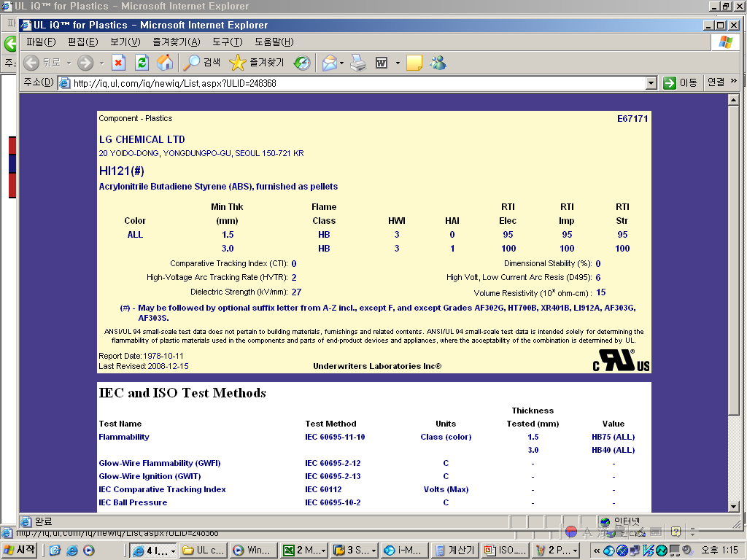
Task: Switch to the "Win..." media player taskbar button
Action: (253, 551)
